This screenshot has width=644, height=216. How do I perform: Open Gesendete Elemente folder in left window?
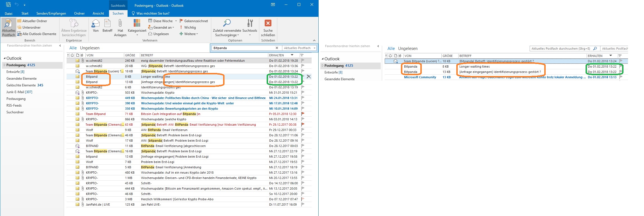22,79
